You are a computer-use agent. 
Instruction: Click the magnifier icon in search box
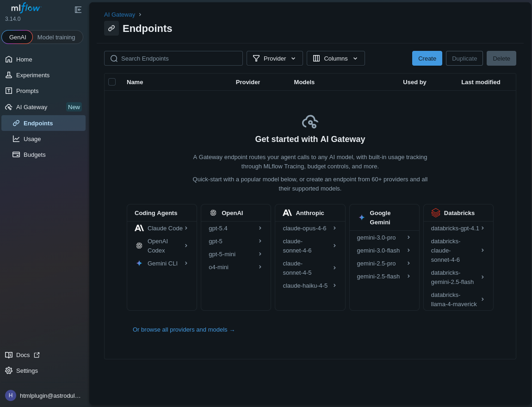click(x=114, y=58)
